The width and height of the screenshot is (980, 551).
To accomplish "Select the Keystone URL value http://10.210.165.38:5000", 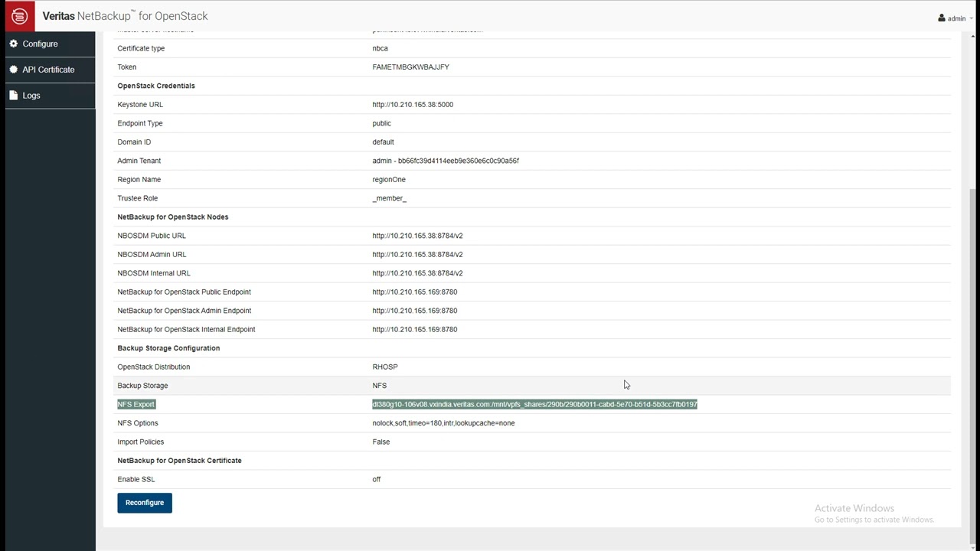I will [x=413, y=105].
